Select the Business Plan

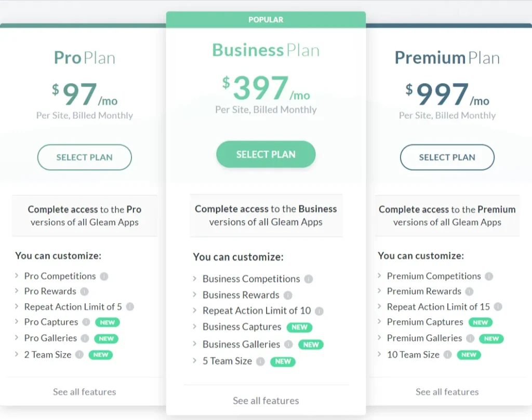(265, 154)
